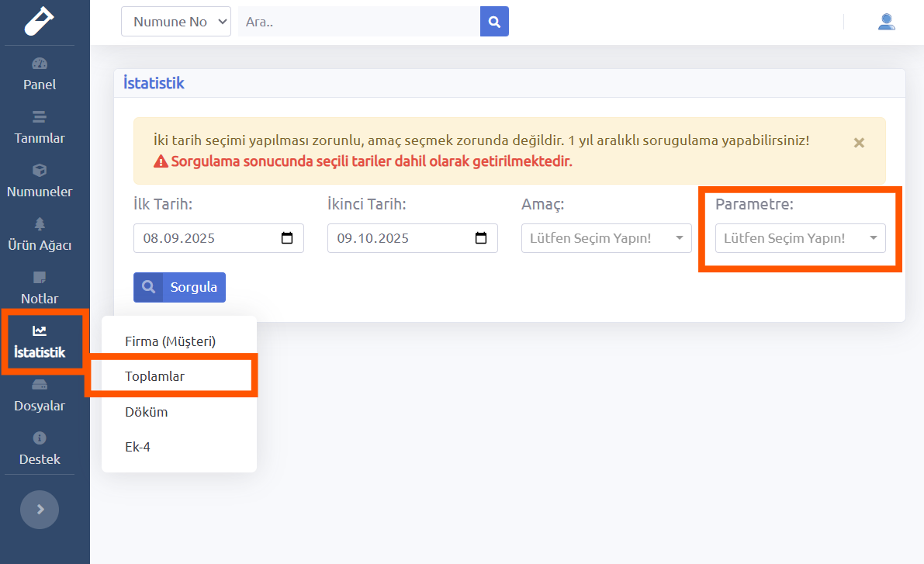Open the Numune No dropdown
This screenshot has width=924, height=564.
click(x=176, y=22)
